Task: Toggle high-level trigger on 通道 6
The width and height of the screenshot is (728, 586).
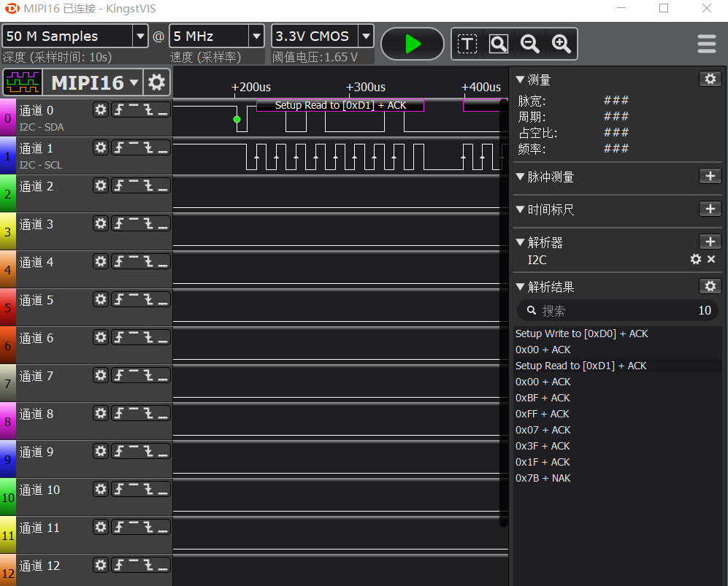Action: click(x=134, y=338)
